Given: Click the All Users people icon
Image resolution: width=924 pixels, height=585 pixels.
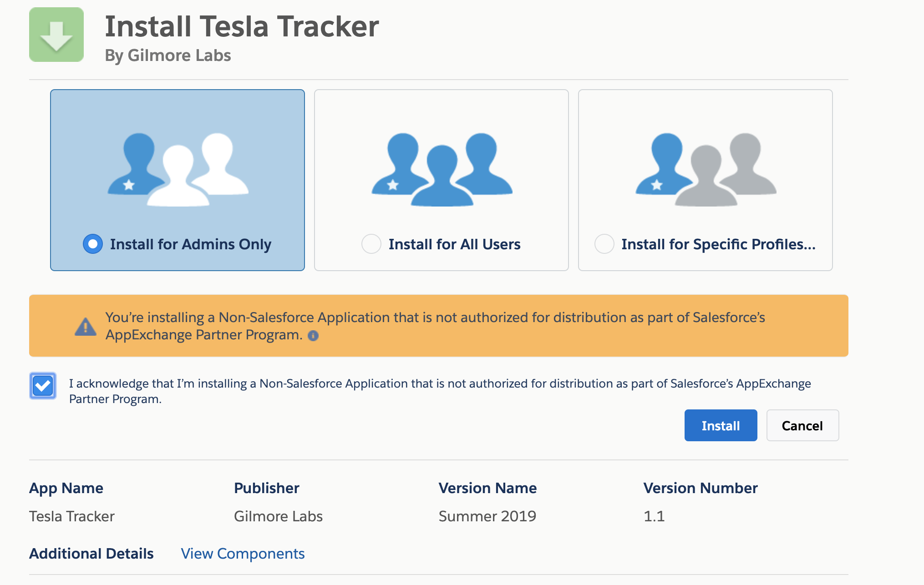Looking at the screenshot, I should (x=442, y=169).
